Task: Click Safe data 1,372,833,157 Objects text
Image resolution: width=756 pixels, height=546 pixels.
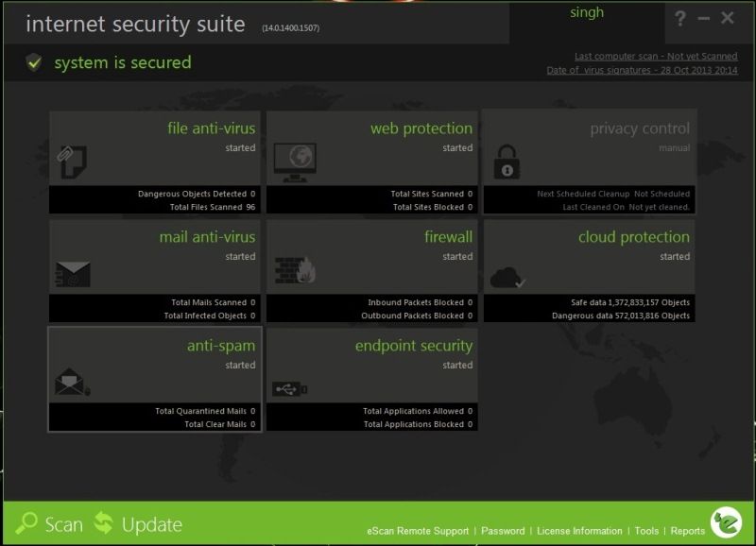Action: pyautogui.click(x=630, y=302)
